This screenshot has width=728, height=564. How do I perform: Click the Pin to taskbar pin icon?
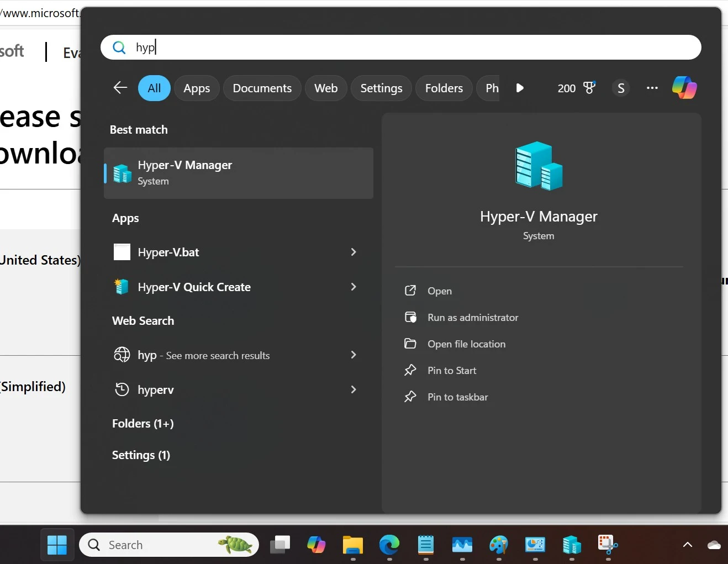point(410,397)
